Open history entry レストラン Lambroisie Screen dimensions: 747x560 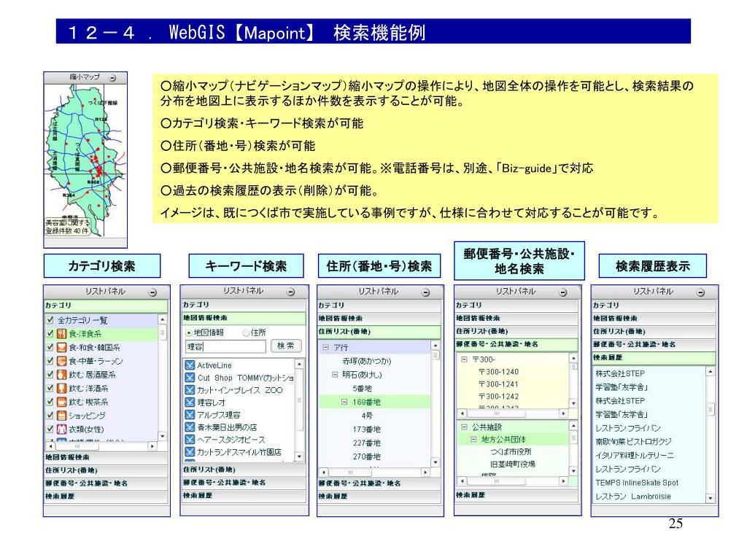(632, 497)
